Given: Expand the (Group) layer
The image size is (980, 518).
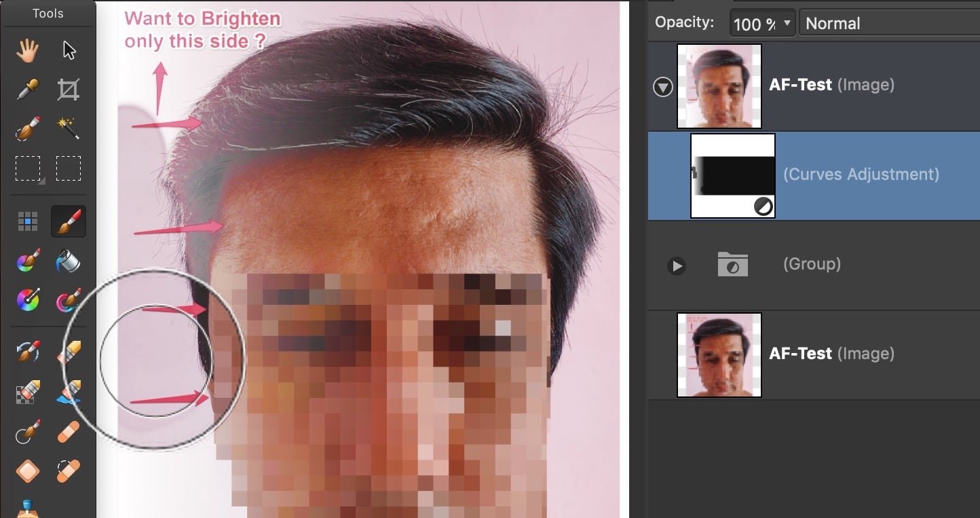Looking at the screenshot, I should point(676,265).
